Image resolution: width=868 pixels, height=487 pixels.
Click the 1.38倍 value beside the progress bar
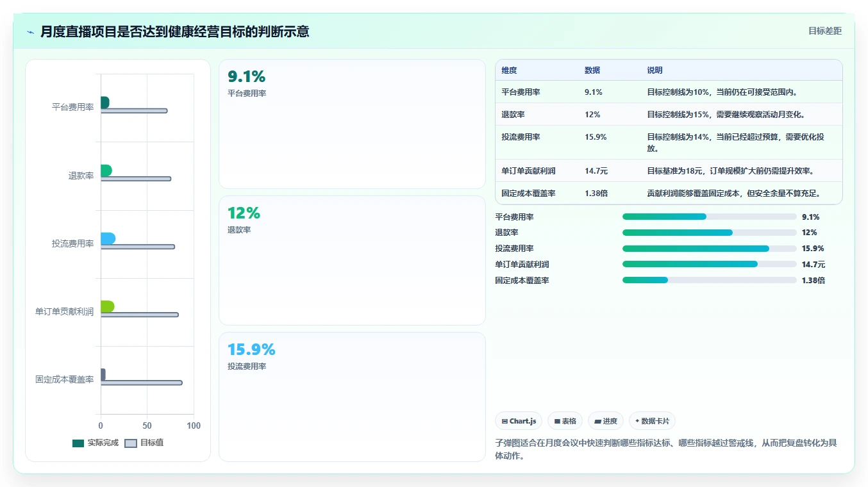[x=814, y=280]
